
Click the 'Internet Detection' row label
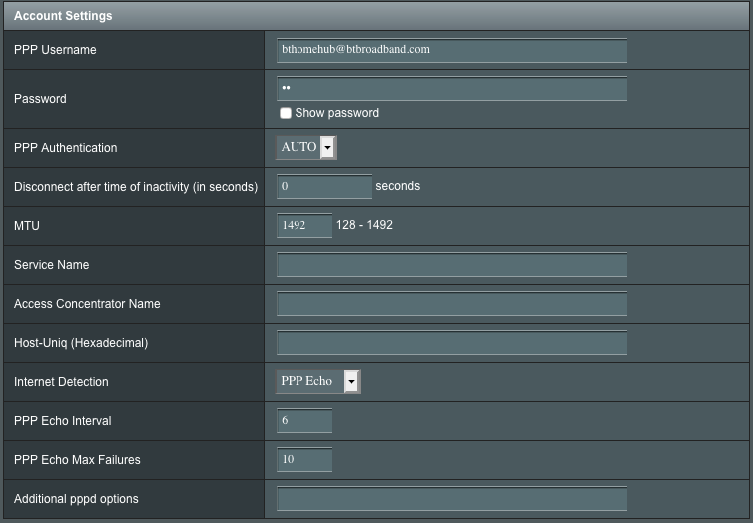[x=61, y=382]
